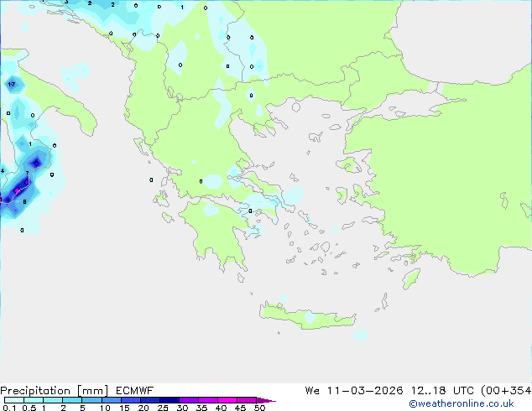This screenshot has width=532, height=411.
Task: Select the 35–40 mm legend color swatch
Action: 207,400
